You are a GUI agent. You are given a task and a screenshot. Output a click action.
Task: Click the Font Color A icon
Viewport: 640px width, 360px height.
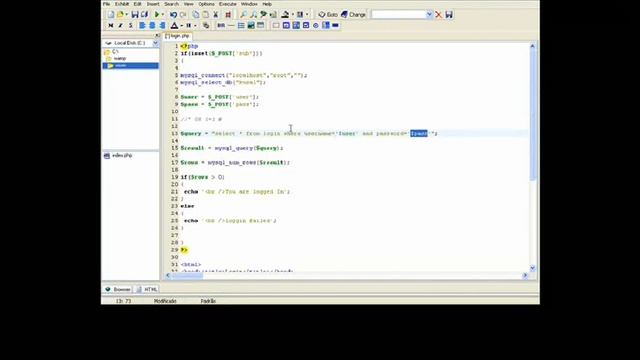[x=174, y=25]
